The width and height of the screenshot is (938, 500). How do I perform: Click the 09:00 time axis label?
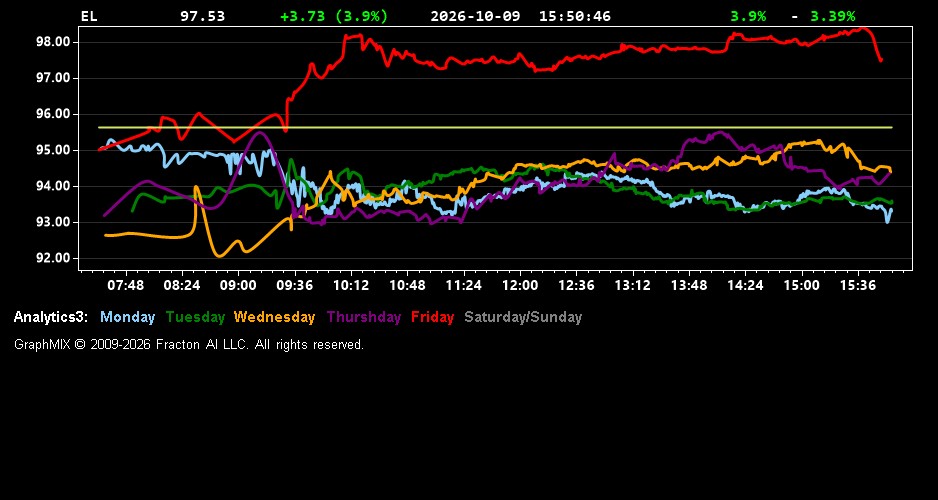click(x=238, y=286)
